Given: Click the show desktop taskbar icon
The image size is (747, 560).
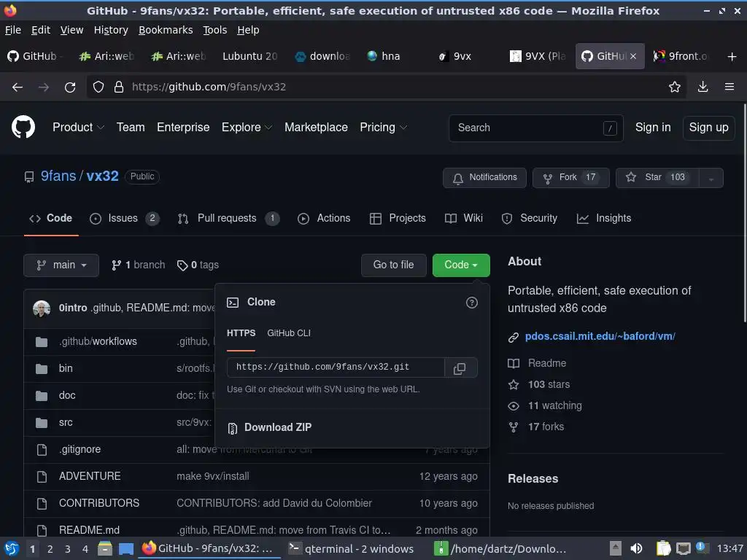Looking at the screenshot, I should [x=125, y=548].
